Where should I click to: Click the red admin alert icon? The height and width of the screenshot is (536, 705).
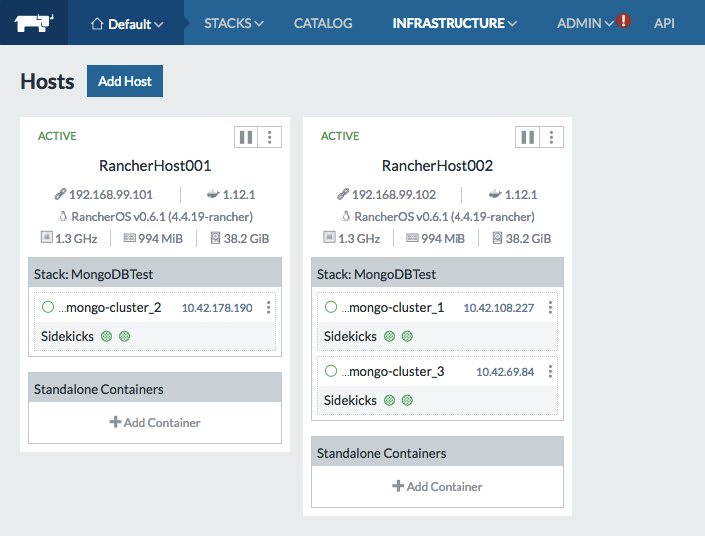(x=624, y=21)
